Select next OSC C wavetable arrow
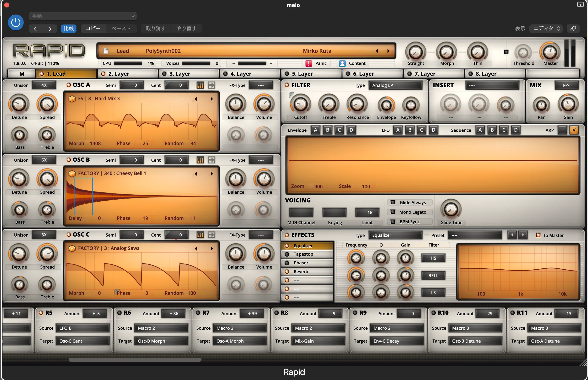Image resolution: width=588 pixels, height=380 pixels. 212,248
